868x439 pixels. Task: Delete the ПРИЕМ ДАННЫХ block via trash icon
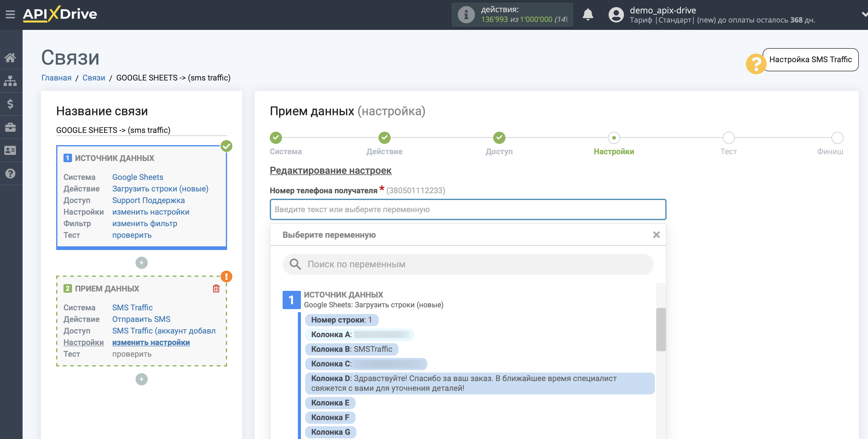point(216,288)
